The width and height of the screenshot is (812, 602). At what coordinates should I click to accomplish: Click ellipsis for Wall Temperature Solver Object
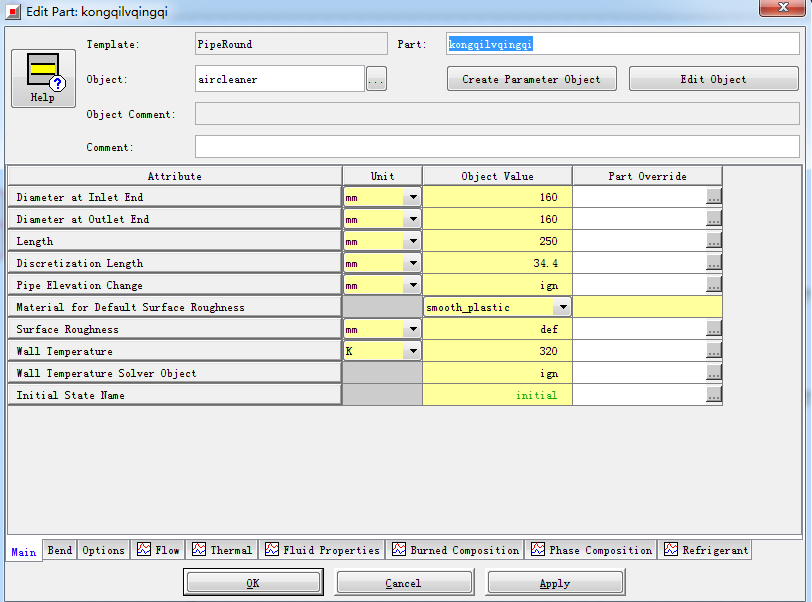(713, 373)
